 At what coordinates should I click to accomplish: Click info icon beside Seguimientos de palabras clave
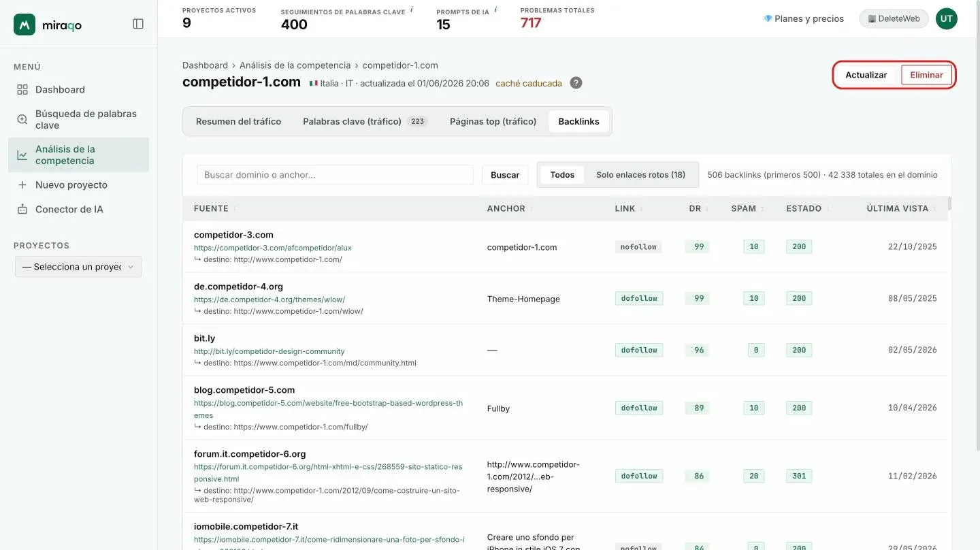pyautogui.click(x=412, y=10)
